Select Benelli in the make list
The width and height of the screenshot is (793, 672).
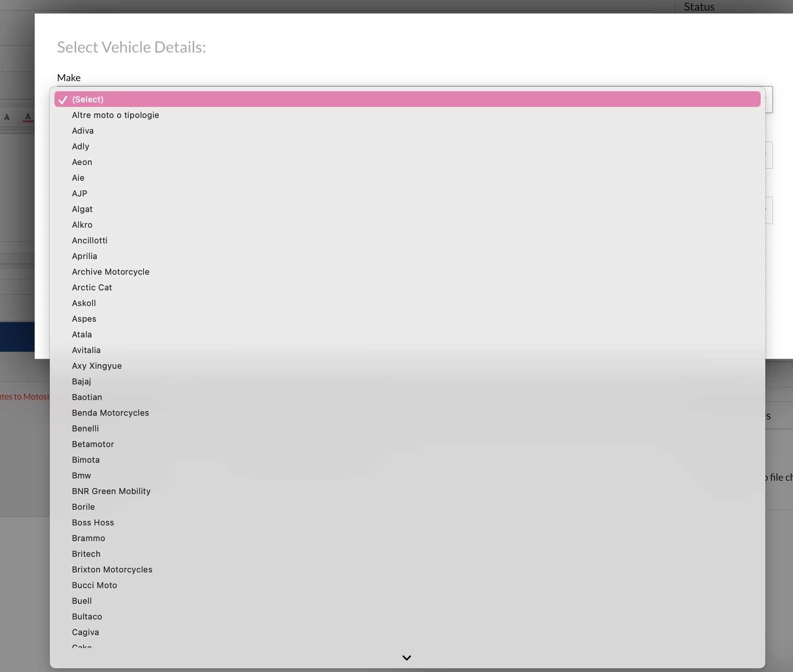coord(85,428)
